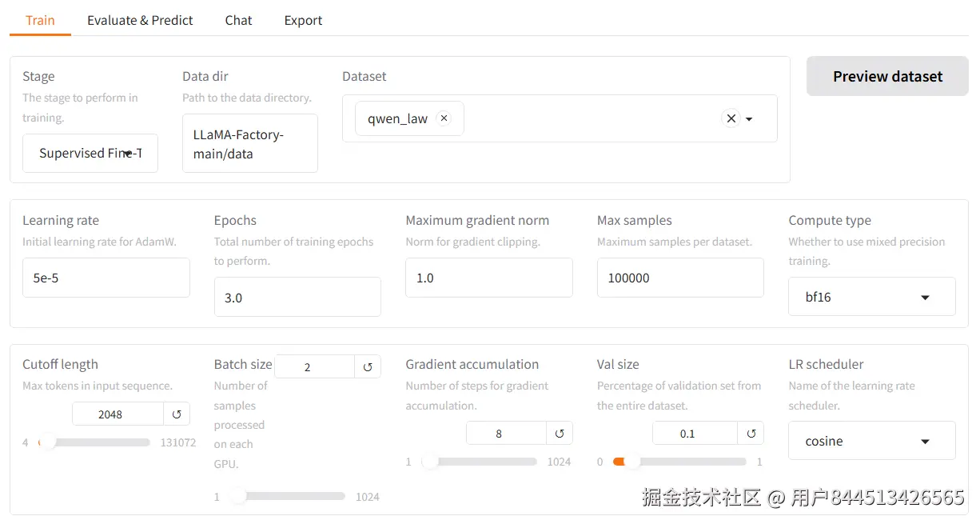Image resolution: width=980 pixels, height=524 pixels.
Task: Click the Learning rate input field
Action: (x=106, y=278)
